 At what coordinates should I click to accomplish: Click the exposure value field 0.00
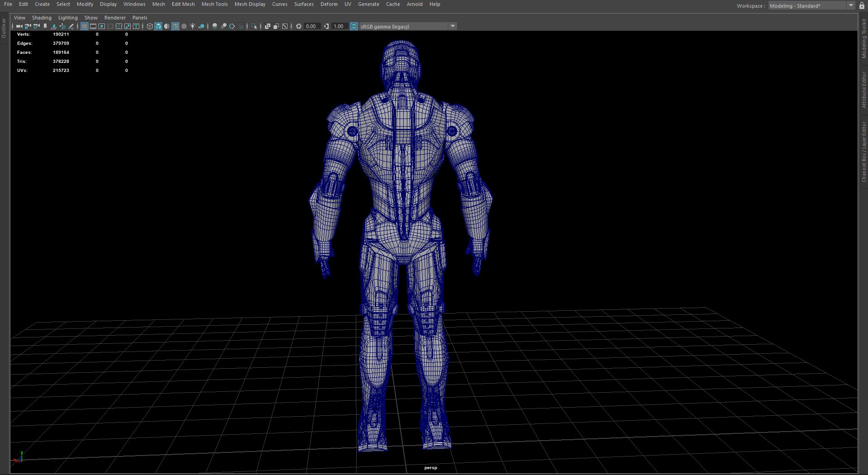click(x=312, y=26)
